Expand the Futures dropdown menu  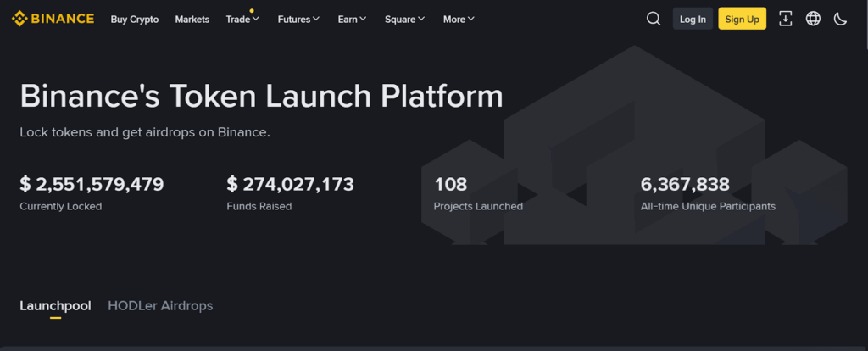[298, 19]
